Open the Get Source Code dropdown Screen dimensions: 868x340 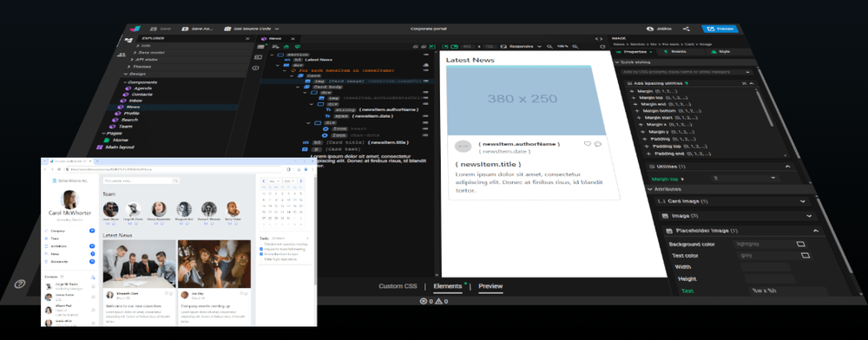(x=252, y=29)
